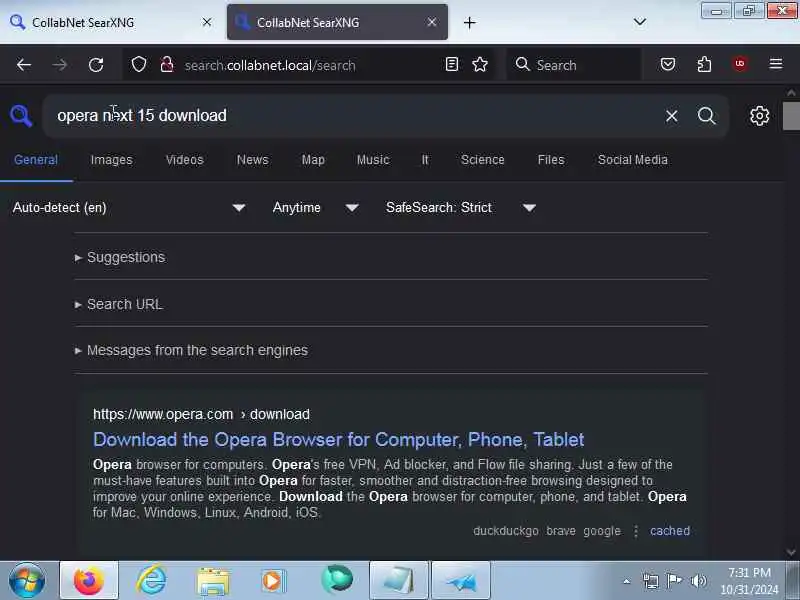
Task: Click Firefox in the taskbar
Action: click(x=89, y=580)
